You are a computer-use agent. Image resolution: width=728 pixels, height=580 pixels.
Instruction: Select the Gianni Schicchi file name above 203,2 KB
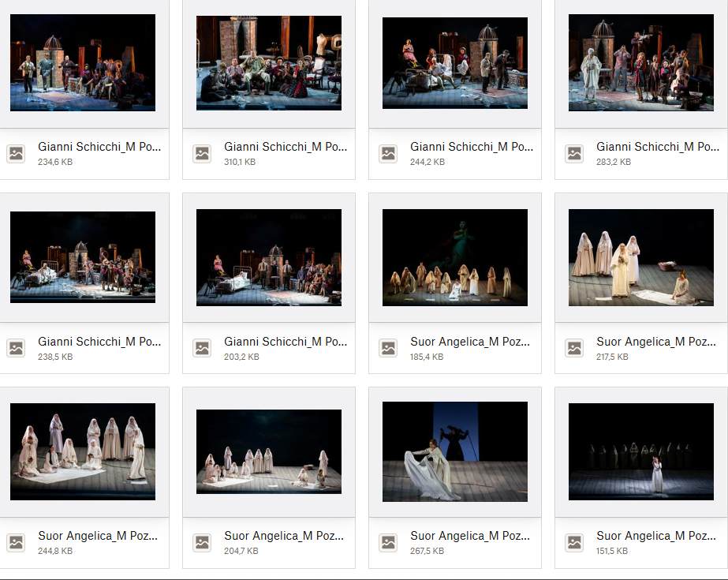pyautogui.click(x=286, y=342)
